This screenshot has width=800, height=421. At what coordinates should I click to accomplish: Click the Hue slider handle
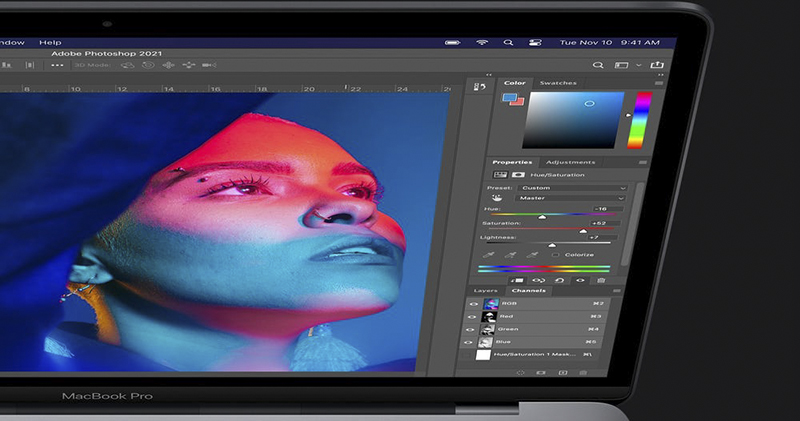(542, 217)
